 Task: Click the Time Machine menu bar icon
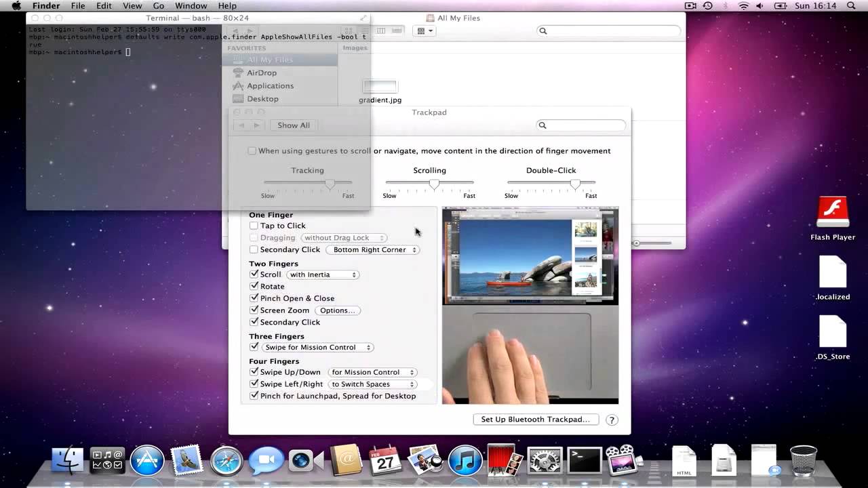pyautogui.click(x=707, y=6)
